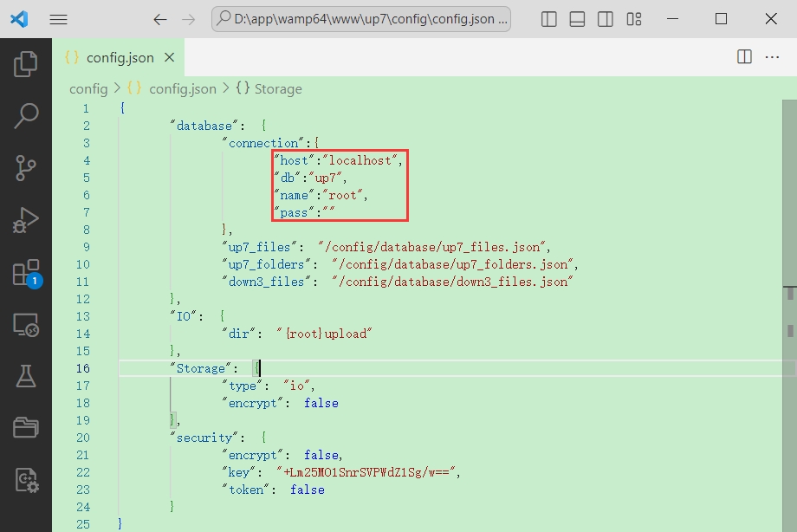
Task: Click the "Storage" key on line 16
Action: (201, 368)
